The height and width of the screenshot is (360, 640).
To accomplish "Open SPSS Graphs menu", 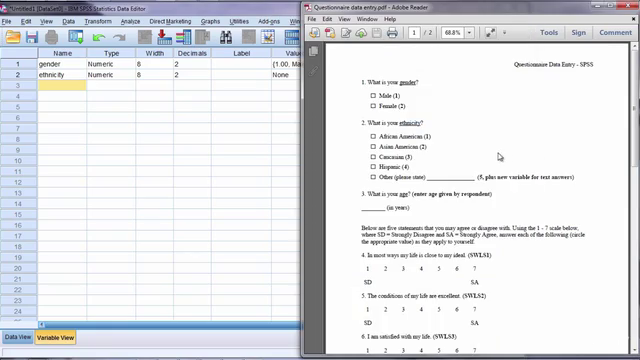I will (210, 21).
